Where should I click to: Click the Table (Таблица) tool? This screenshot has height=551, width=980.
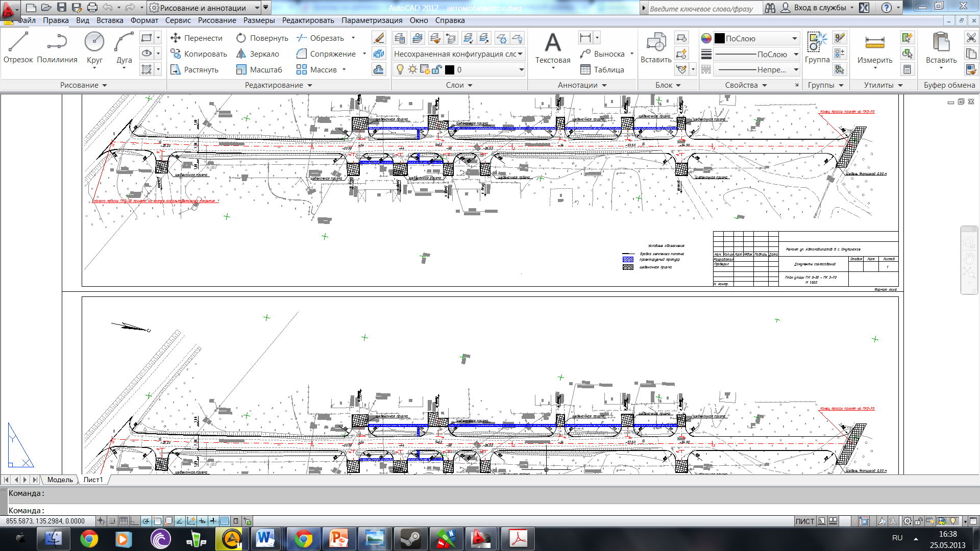[602, 70]
